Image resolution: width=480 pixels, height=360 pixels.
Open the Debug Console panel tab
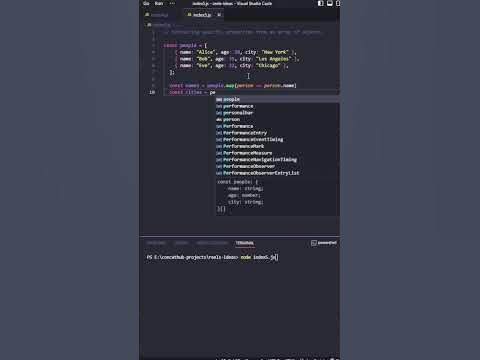pyautogui.click(x=212, y=243)
